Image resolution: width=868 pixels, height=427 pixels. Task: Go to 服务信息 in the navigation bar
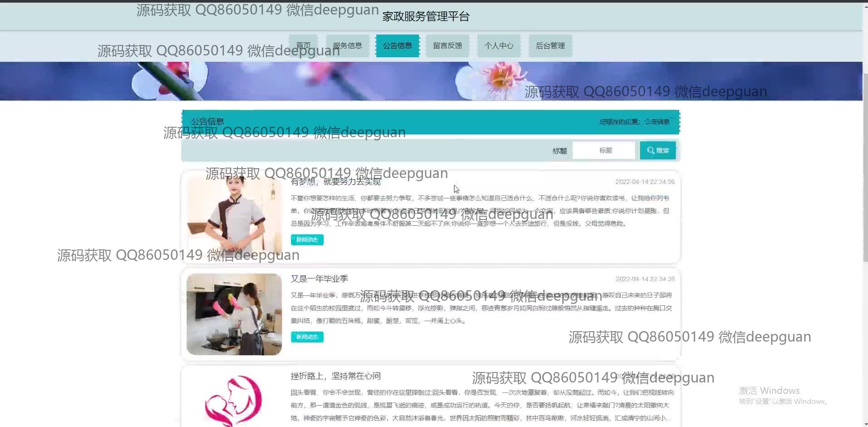(x=347, y=45)
